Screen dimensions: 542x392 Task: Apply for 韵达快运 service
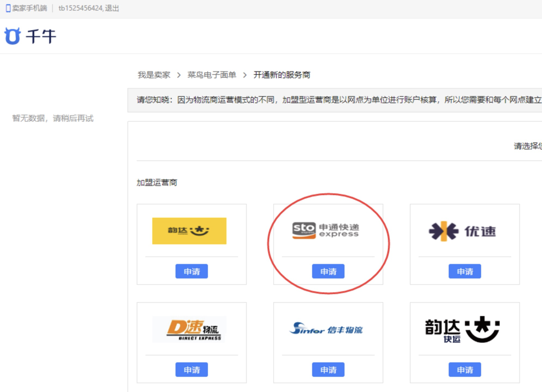[x=464, y=370]
